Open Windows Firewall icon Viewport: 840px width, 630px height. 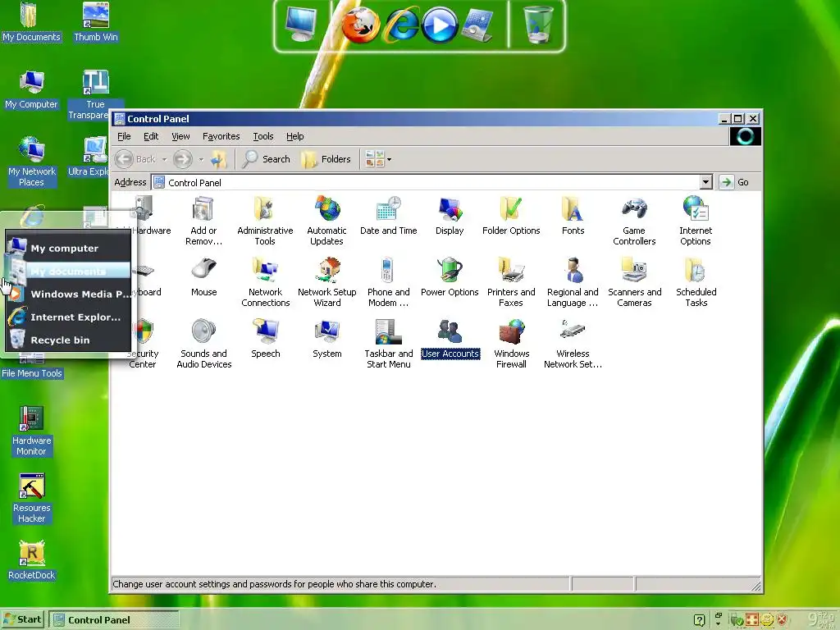click(511, 344)
